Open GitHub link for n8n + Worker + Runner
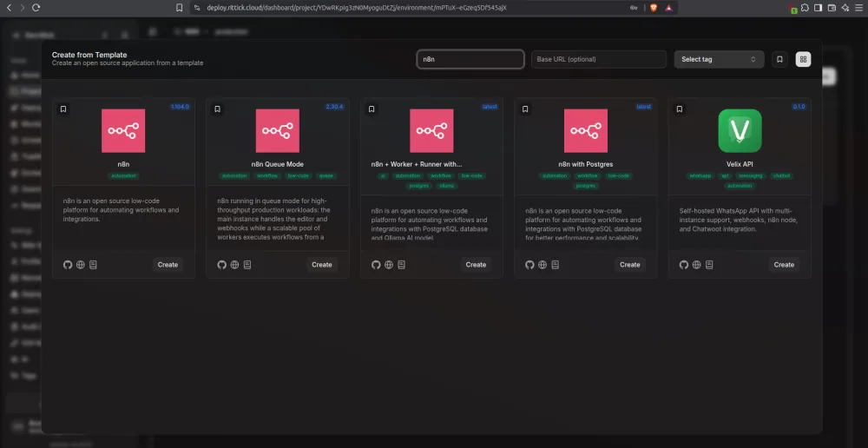Screen dimensions: 868x448 click(376, 265)
